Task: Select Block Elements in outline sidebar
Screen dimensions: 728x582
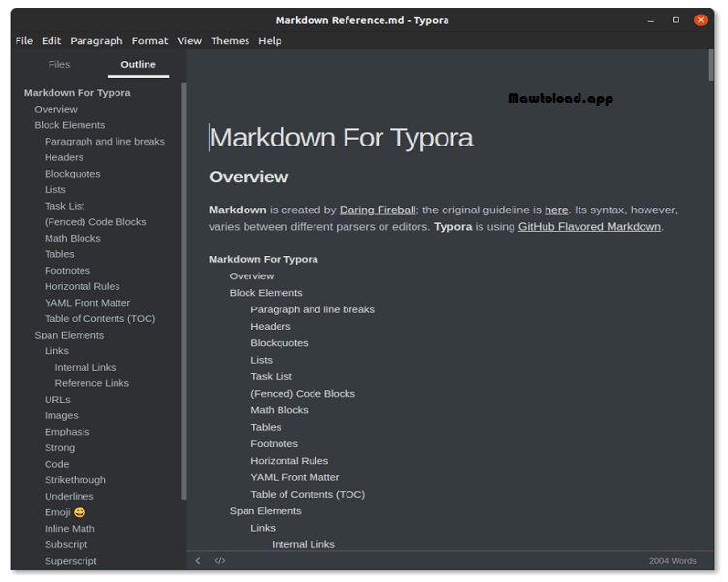Action: coord(70,125)
